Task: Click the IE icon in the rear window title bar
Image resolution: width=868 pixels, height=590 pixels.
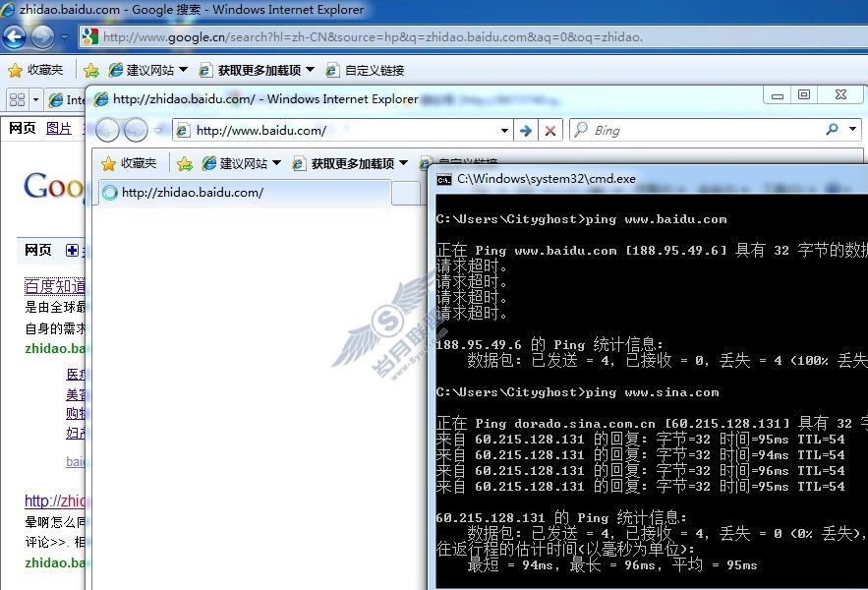Action: pos(8,10)
